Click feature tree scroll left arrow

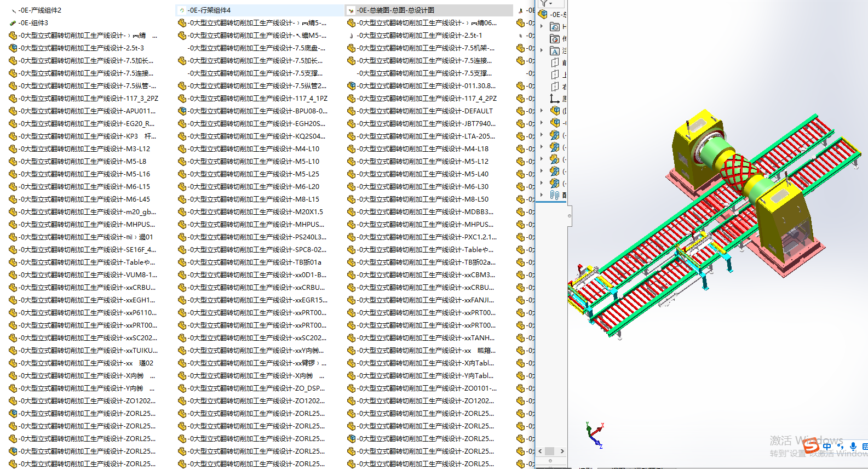[540, 451]
